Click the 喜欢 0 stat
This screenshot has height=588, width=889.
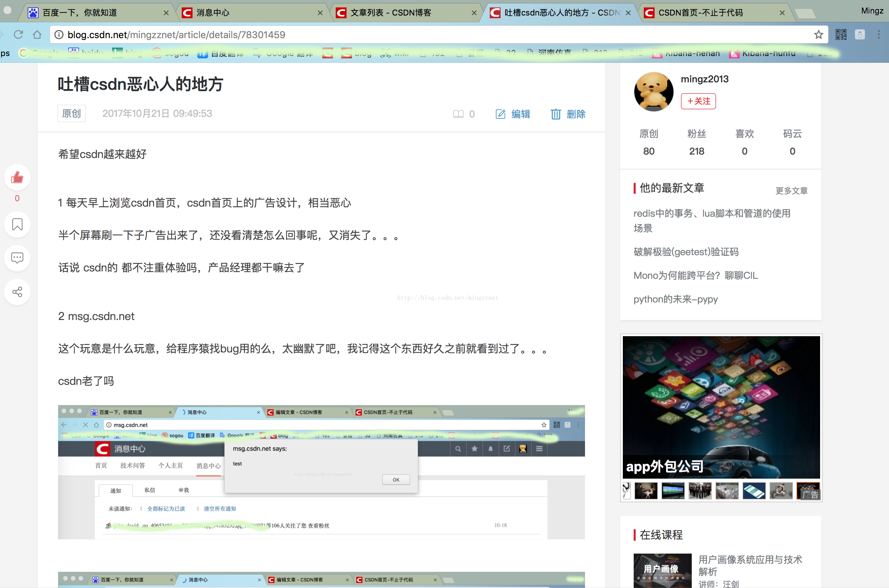[x=744, y=142]
